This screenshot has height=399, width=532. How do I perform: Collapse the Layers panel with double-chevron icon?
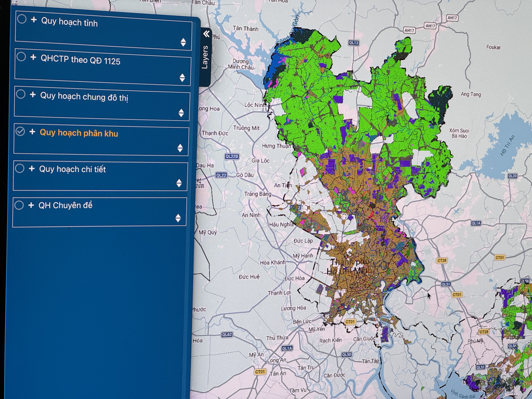coord(206,34)
